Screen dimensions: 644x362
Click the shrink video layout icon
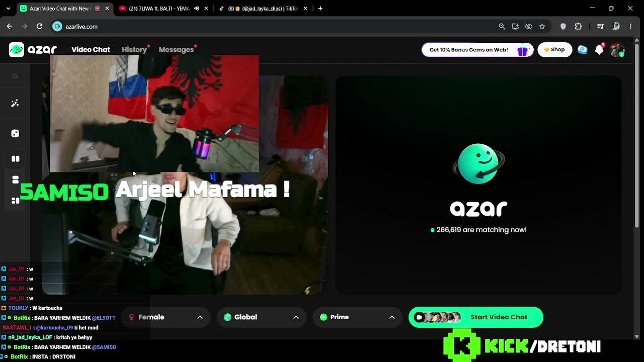15,133
